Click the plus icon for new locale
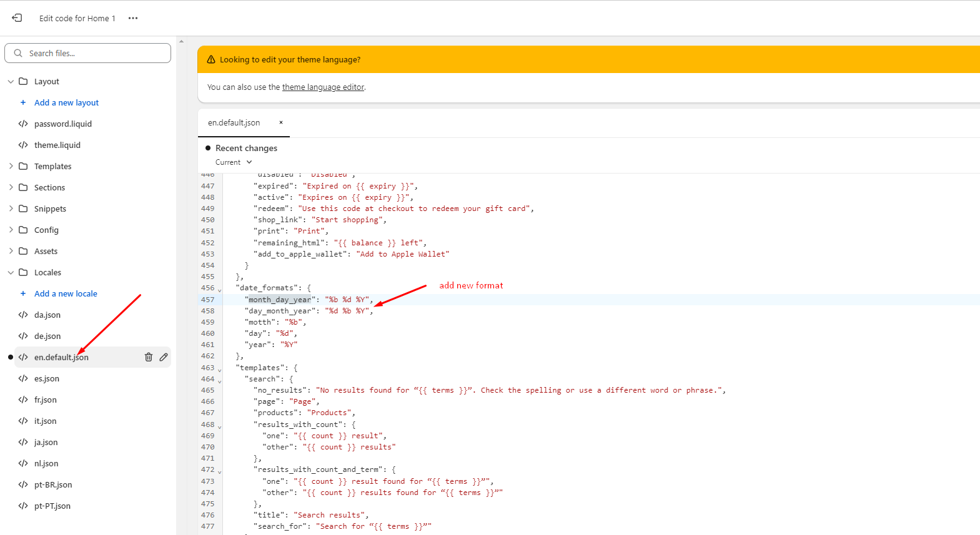Image resolution: width=980 pixels, height=535 pixels. (x=23, y=293)
